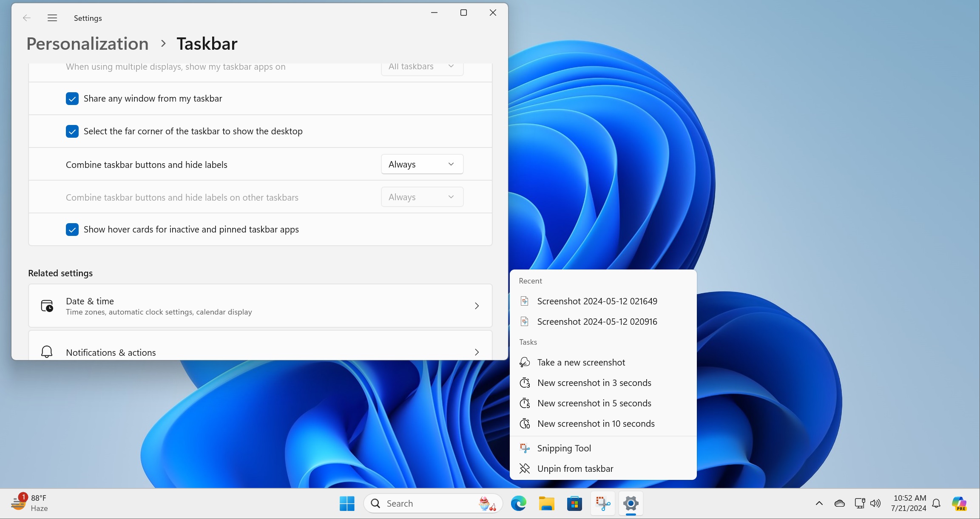Disable Select far corner to show the desktop
This screenshot has width=980, height=519.
(72, 131)
